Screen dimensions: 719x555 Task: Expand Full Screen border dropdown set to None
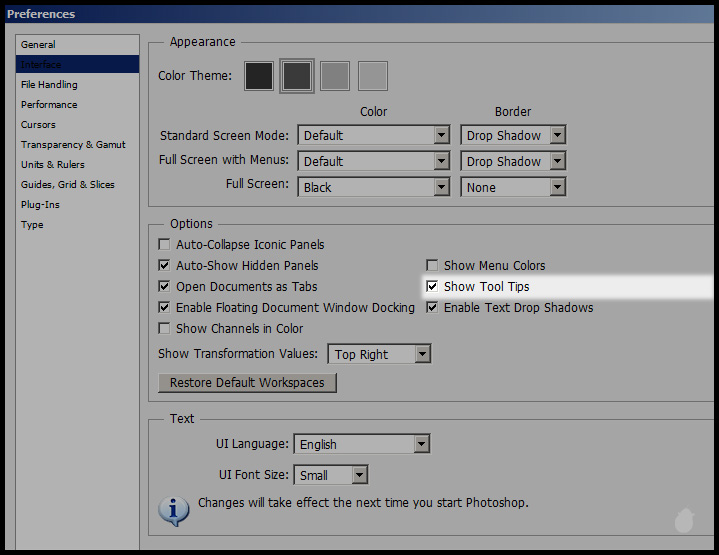(557, 187)
